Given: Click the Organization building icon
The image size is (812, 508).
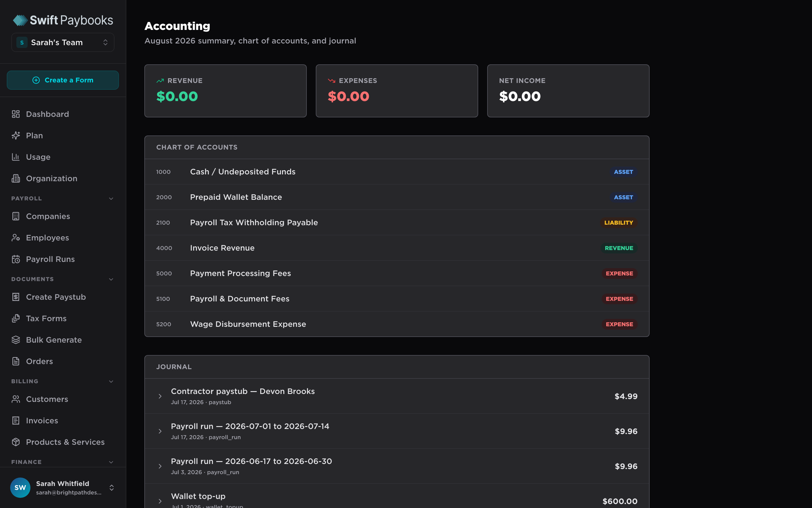Looking at the screenshot, I should 16,178.
